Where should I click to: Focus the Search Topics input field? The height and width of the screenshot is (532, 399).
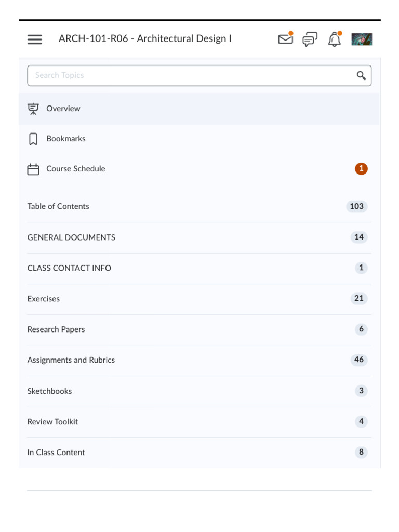(192, 76)
